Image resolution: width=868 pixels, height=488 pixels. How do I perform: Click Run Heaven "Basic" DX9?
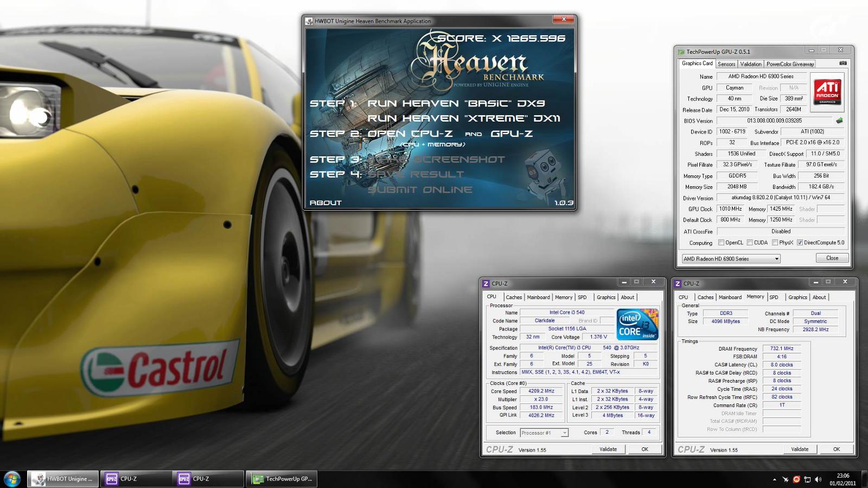(456, 103)
